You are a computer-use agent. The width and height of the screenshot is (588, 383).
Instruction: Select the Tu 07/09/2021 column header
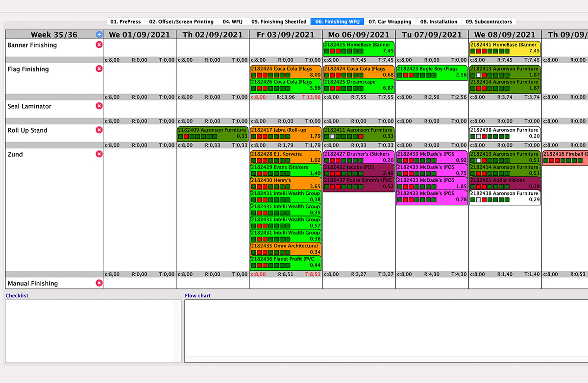(x=432, y=35)
